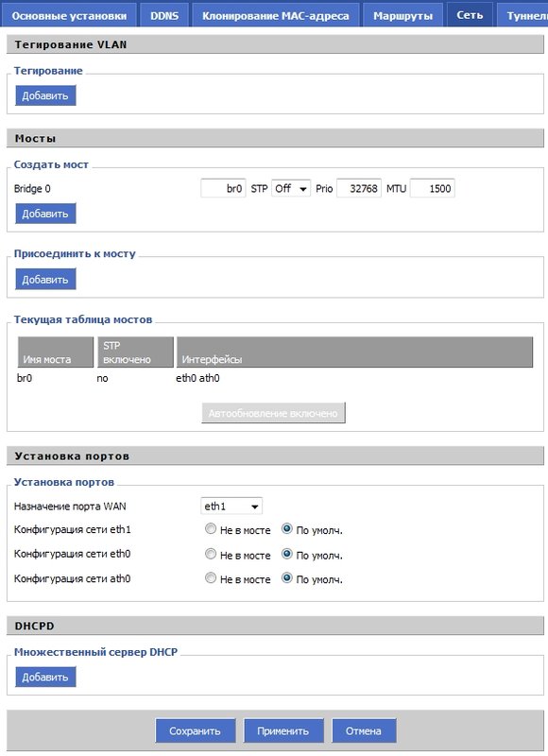Click the bridge name br0 field

[223, 188]
